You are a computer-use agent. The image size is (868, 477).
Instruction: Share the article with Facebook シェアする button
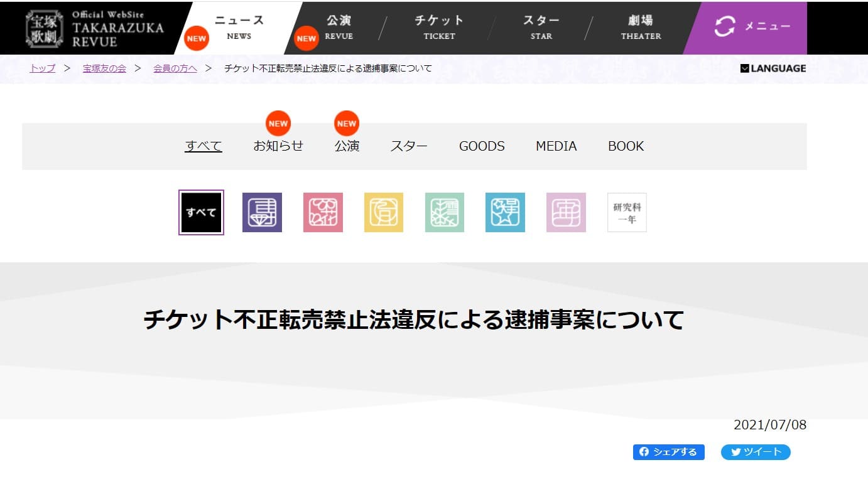pyautogui.click(x=669, y=452)
